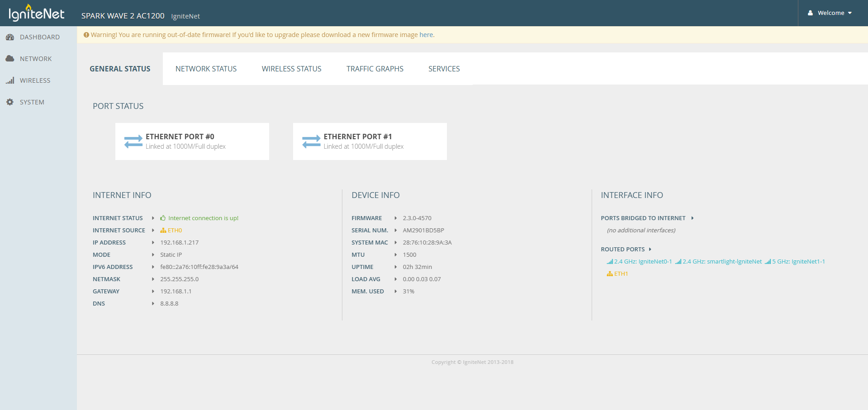Click the Wireless signal bars icon
868x410 pixels.
(10, 80)
